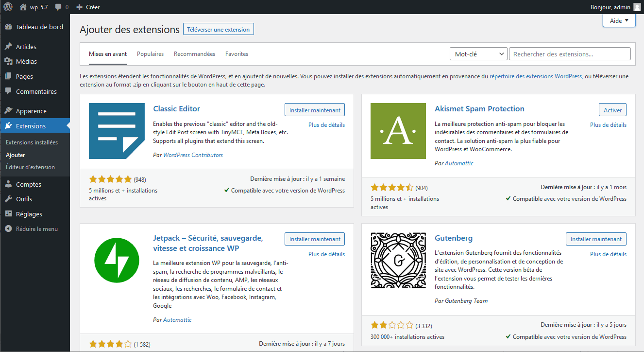644x352 pixels.
Task: Activate the Akismet Spam Protection plugin
Action: pyautogui.click(x=612, y=109)
